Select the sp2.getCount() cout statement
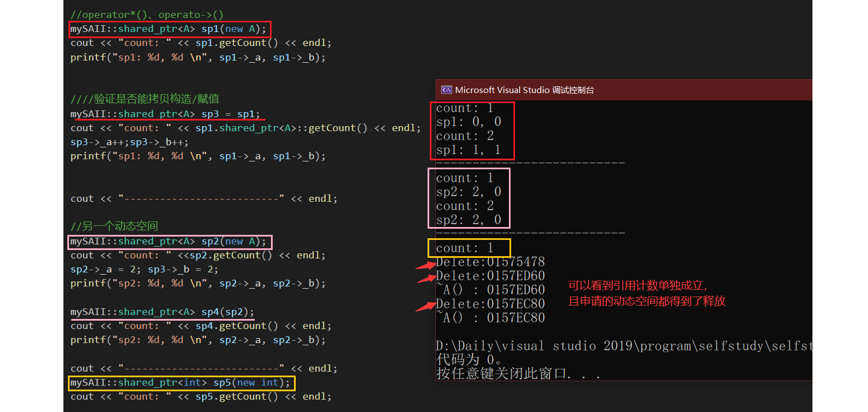Viewport: 868px width, 412px height. 198,255
